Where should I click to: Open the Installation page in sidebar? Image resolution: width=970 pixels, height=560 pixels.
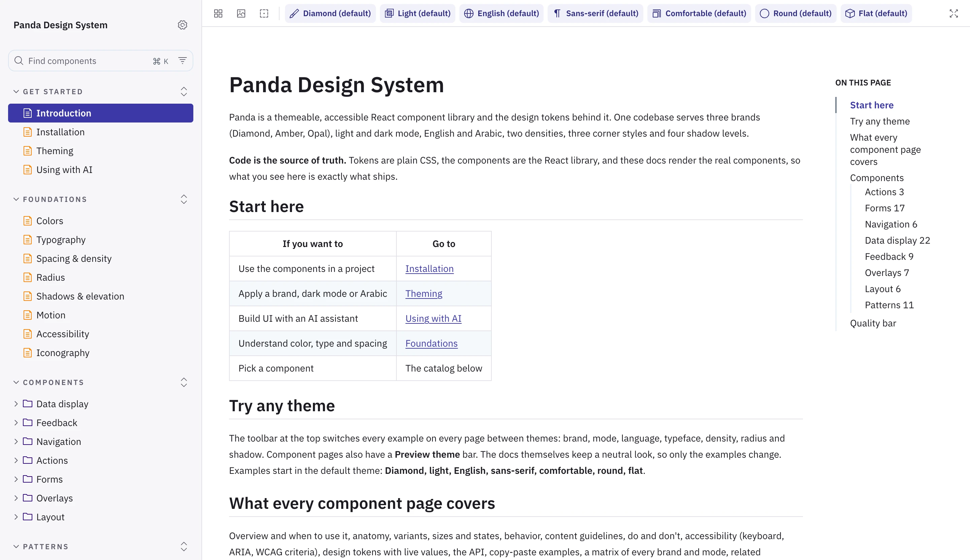pos(101,132)
